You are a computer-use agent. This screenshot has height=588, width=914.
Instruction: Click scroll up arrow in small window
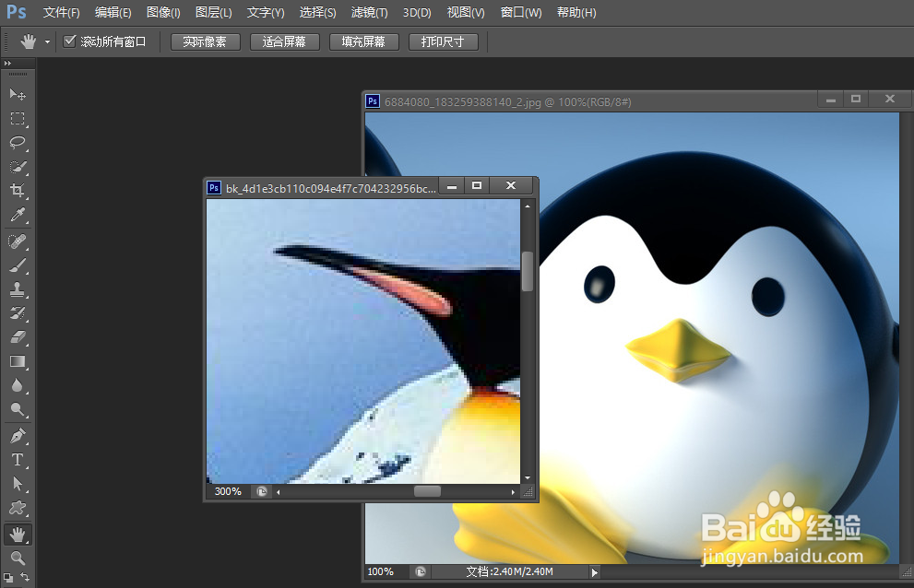[528, 206]
